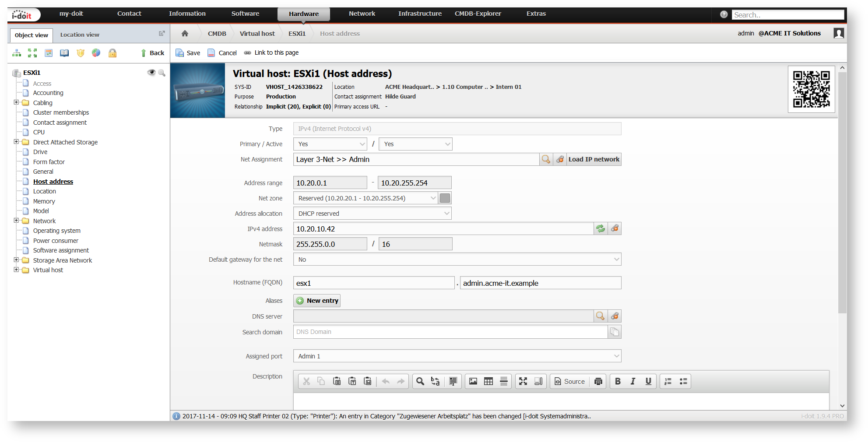Click the magnifier icon next to ESXi1 tree
Image resolution: width=868 pixels, height=442 pixels.
[x=162, y=73]
